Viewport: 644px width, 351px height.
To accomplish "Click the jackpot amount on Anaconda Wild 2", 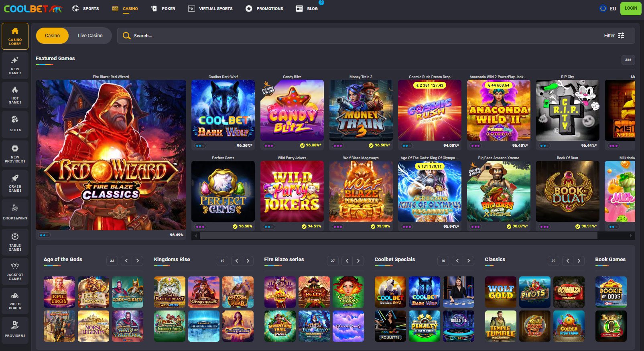I will coord(499,85).
